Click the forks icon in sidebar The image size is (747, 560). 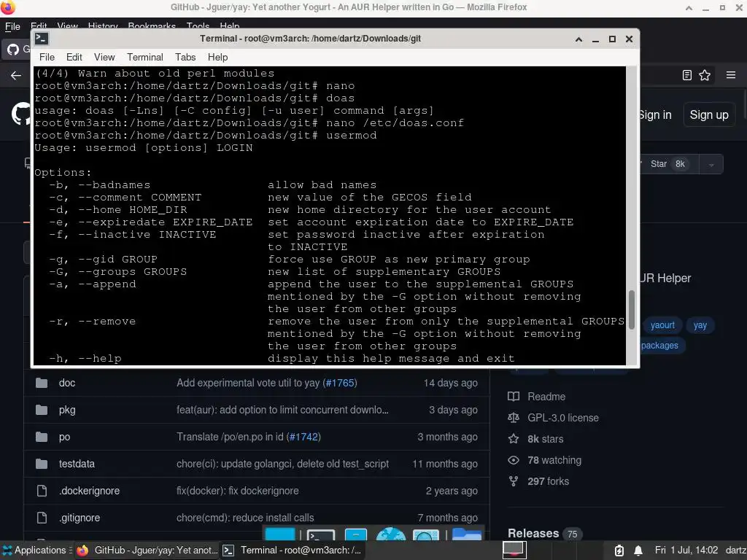514,481
